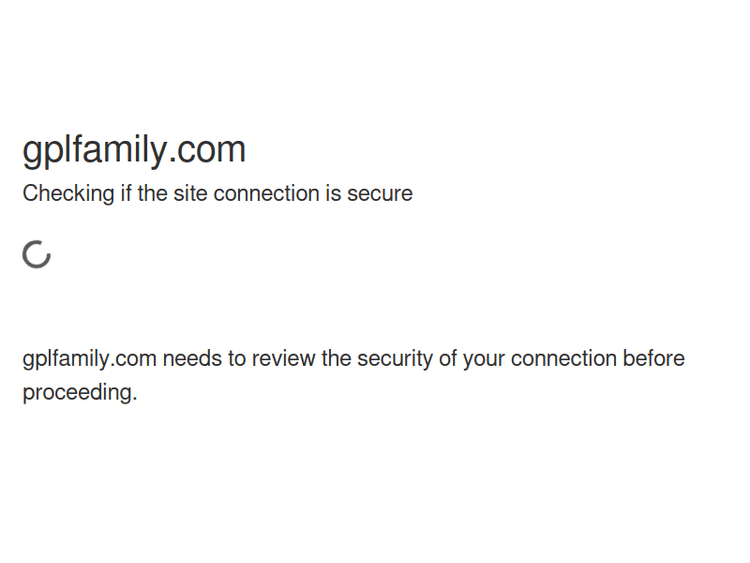Click the word "Checking" in the subtitle
The height and width of the screenshot is (563, 750).
pos(68,194)
